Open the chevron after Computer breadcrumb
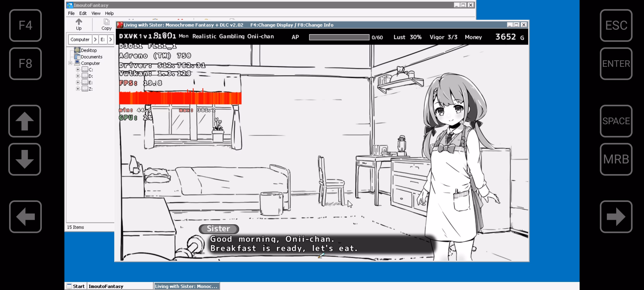The height and width of the screenshot is (290, 644). (x=95, y=39)
